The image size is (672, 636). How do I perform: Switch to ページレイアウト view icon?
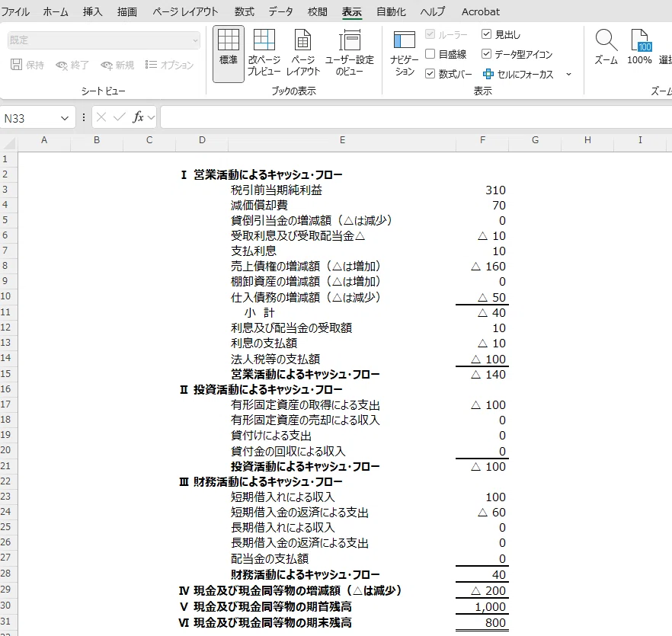302,40
